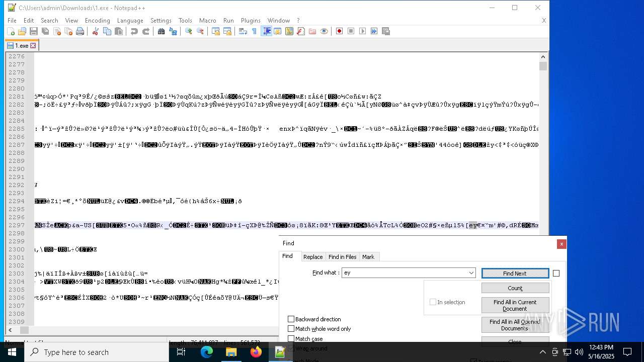Create a new file via toolbar
The height and width of the screenshot is (362, 644).
(11, 31)
